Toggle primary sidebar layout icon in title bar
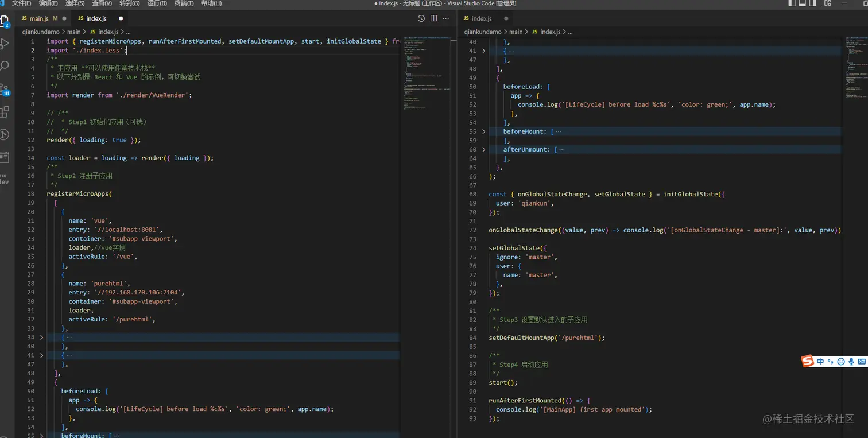The height and width of the screenshot is (438, 868). coord(792,3)
